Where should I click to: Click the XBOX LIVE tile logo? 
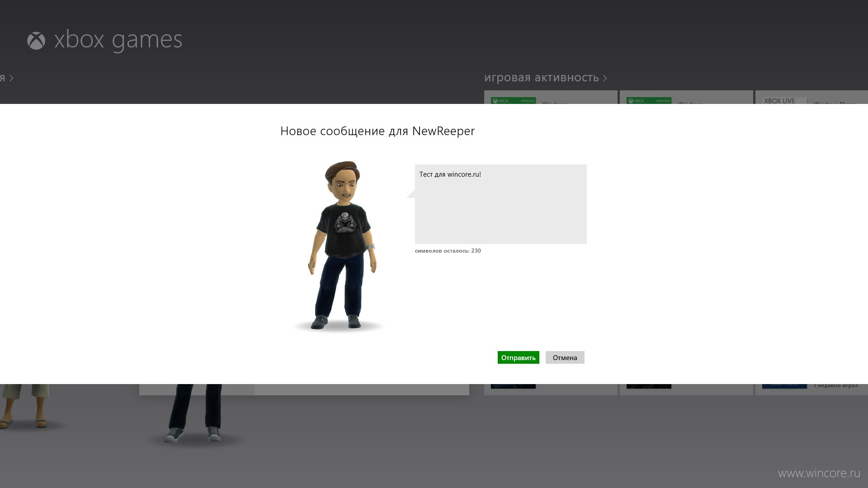click(x=784, y=100)
